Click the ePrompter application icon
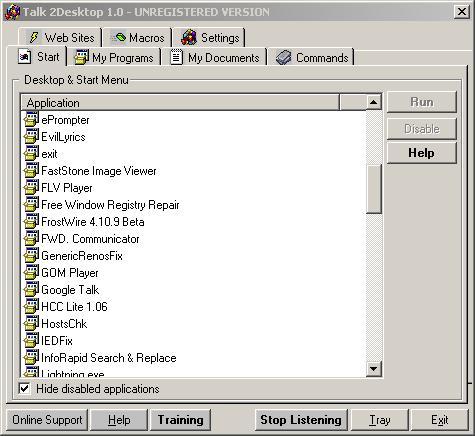This screenshot has width=475, height=436. coord(31,119)
